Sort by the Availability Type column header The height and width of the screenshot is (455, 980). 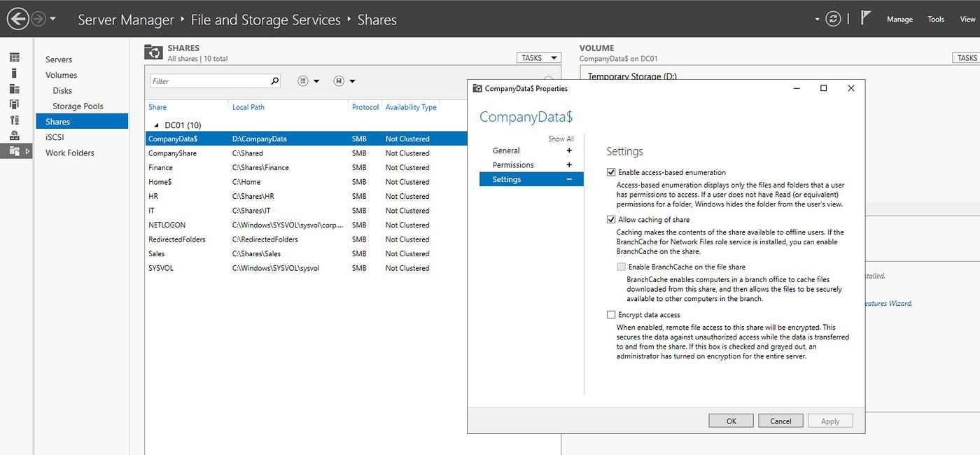(x=411, y=107)
